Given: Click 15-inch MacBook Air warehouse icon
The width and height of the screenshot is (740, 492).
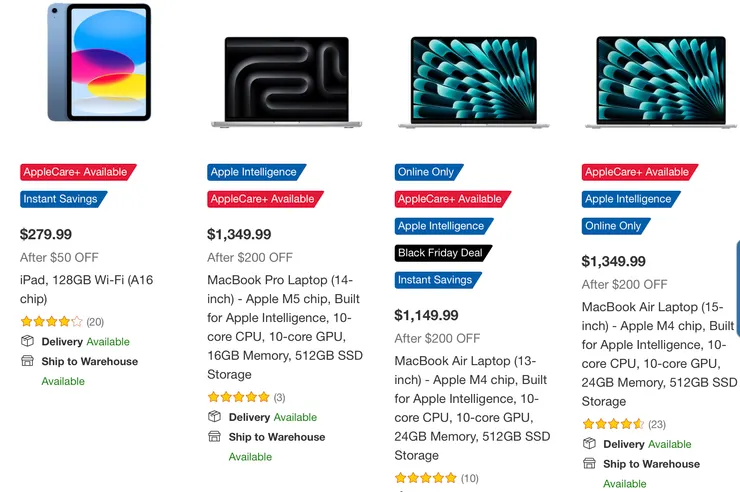Looking at the screenshot, I should 590,464.
